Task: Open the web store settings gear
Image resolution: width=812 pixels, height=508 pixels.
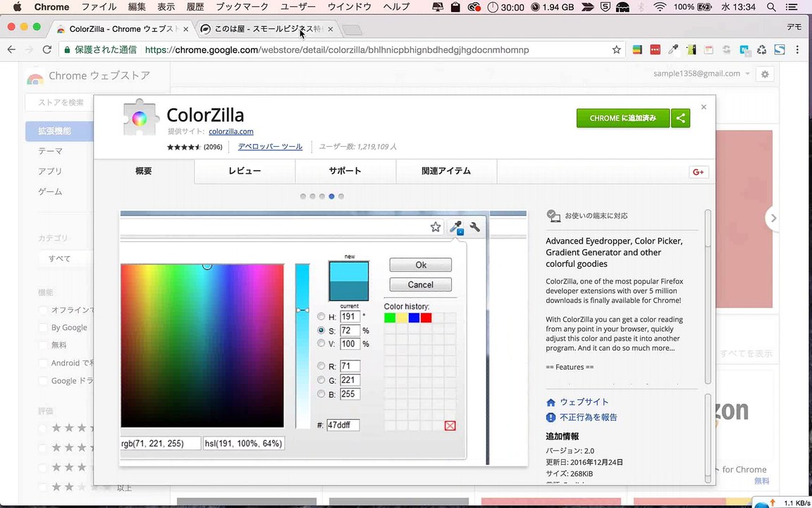Action: click(x=765, y=74)
